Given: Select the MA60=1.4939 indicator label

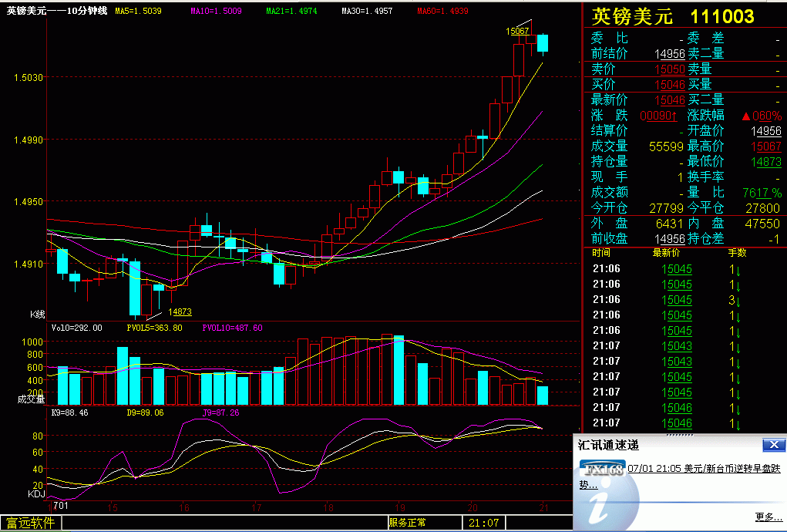Looking at the screenshot, I should 442,11.
